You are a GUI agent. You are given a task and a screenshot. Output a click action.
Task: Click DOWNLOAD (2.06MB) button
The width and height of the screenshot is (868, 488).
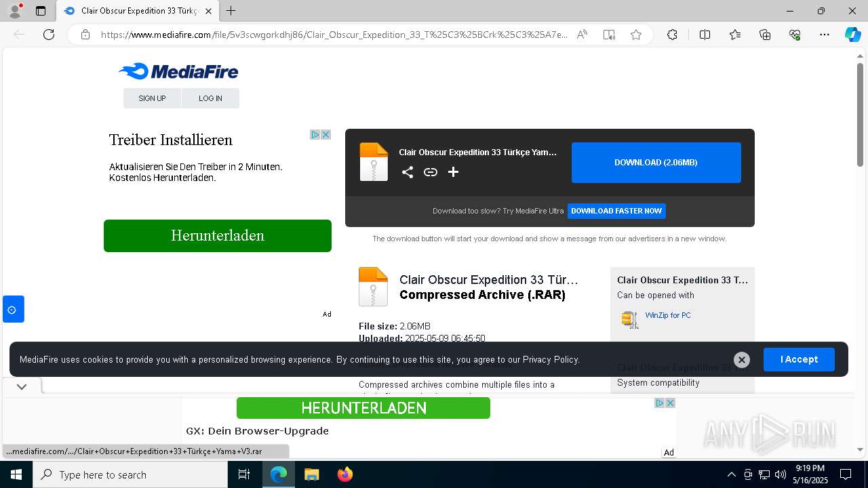(656, 163)
